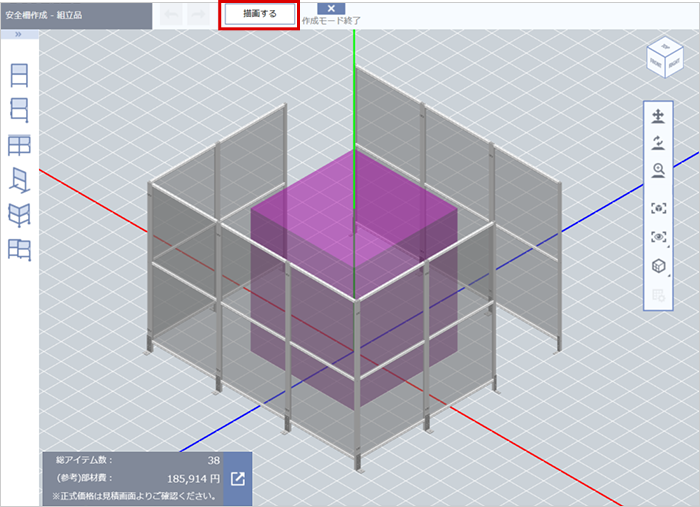This screenshot has width=700, height=507.
Task: Click the X to end creation mode
Action: (330, 9)
